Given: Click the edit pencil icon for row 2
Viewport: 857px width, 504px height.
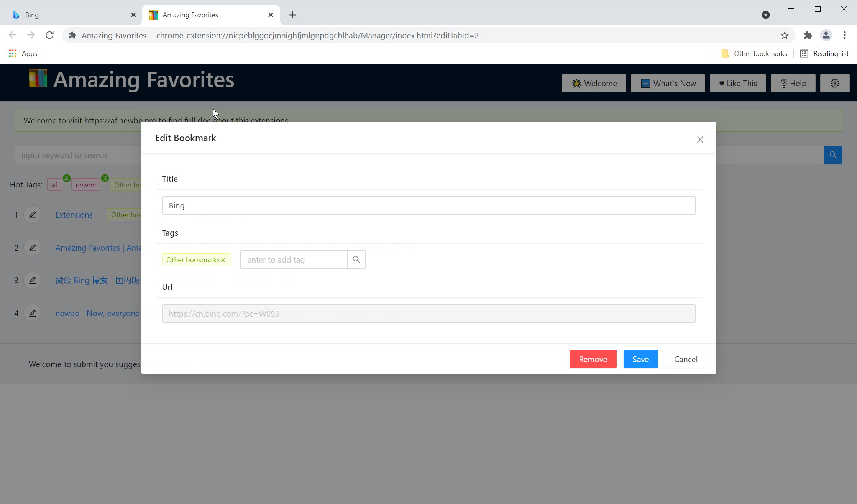Looking at the screenshot, I should (32, 247).
